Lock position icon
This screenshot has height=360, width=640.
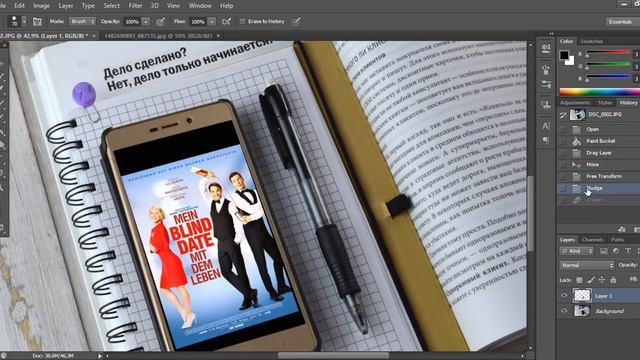coord(602,280)
